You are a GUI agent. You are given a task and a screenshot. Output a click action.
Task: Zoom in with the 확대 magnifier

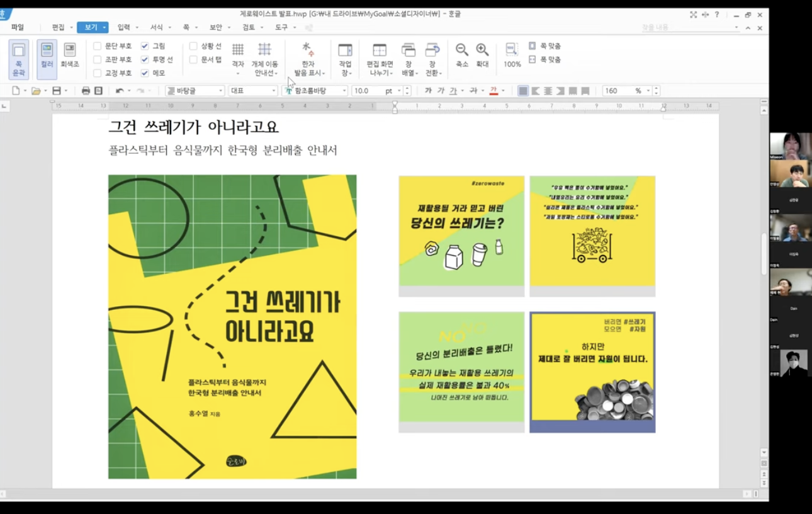482,55
